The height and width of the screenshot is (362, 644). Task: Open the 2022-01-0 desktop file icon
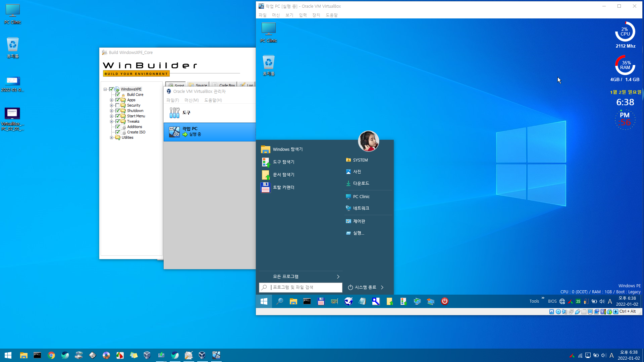click(x=12, y=84)
